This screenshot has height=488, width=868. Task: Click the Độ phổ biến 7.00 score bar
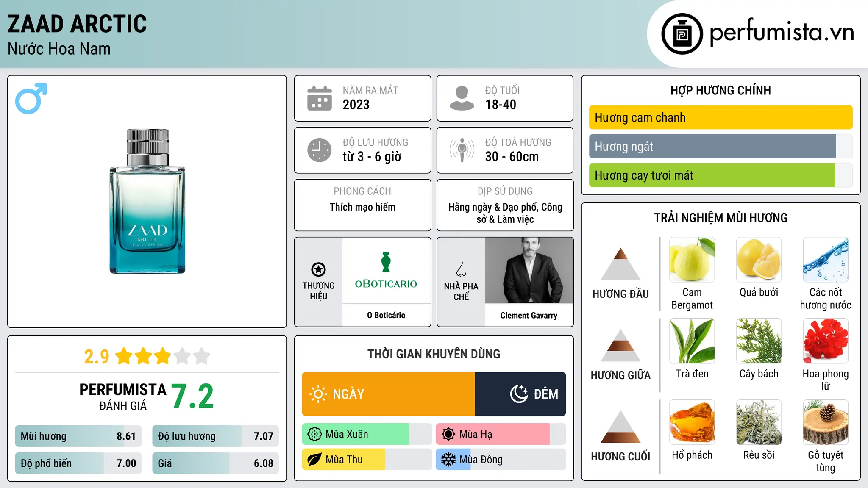point(78,463)
